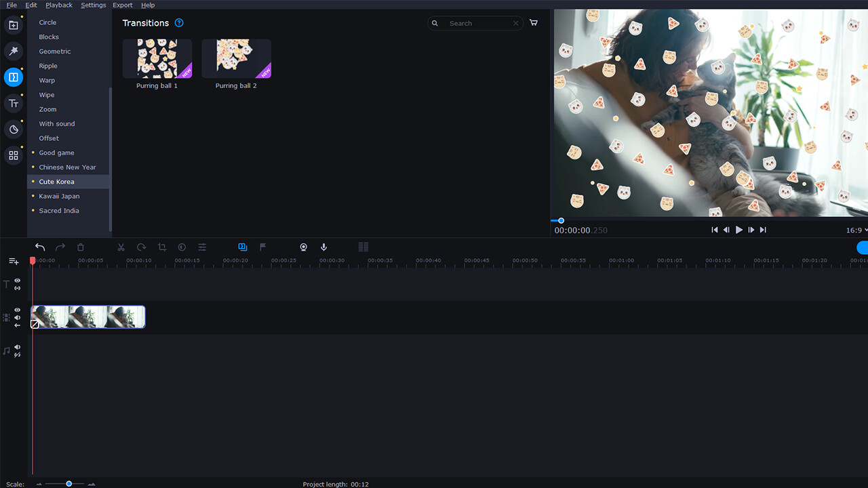Select the Split (scissors) tool
Image resolution: width=868 pixels, height=488 pixels.
coord(121,247)
